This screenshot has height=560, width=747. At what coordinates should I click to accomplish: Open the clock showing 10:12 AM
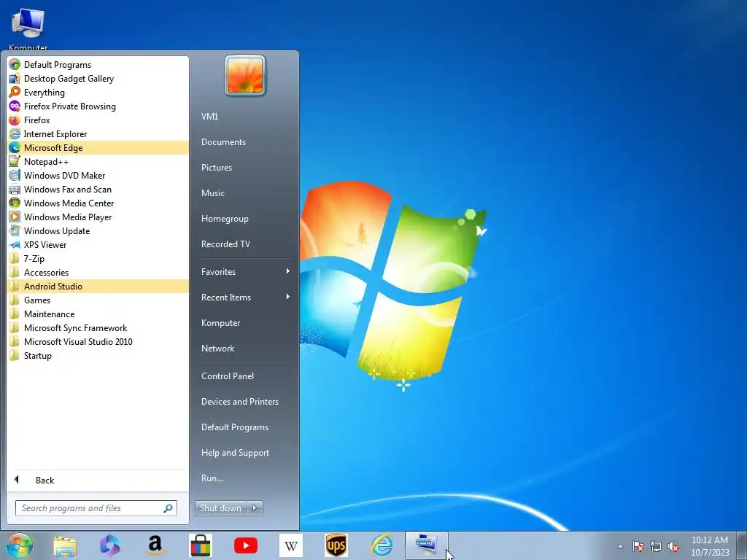(x=710, y=546)
